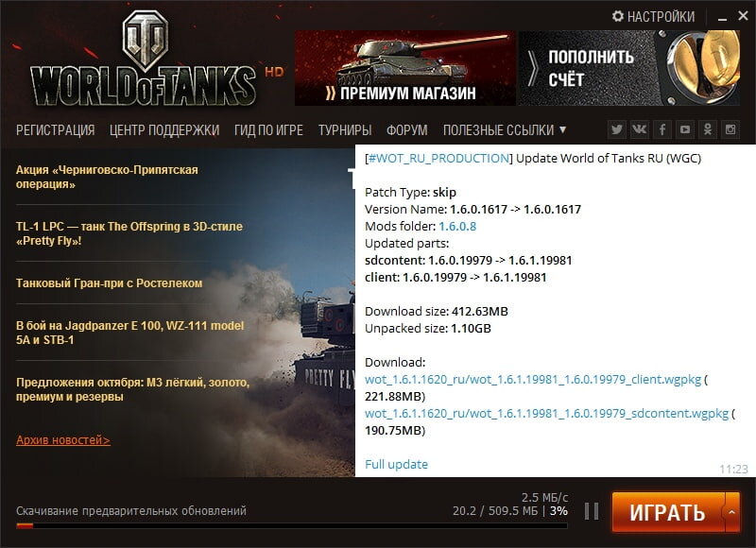The image size is (756, 548).
Task: Open the Facebook page icon
Action: [x=662, y=129]
